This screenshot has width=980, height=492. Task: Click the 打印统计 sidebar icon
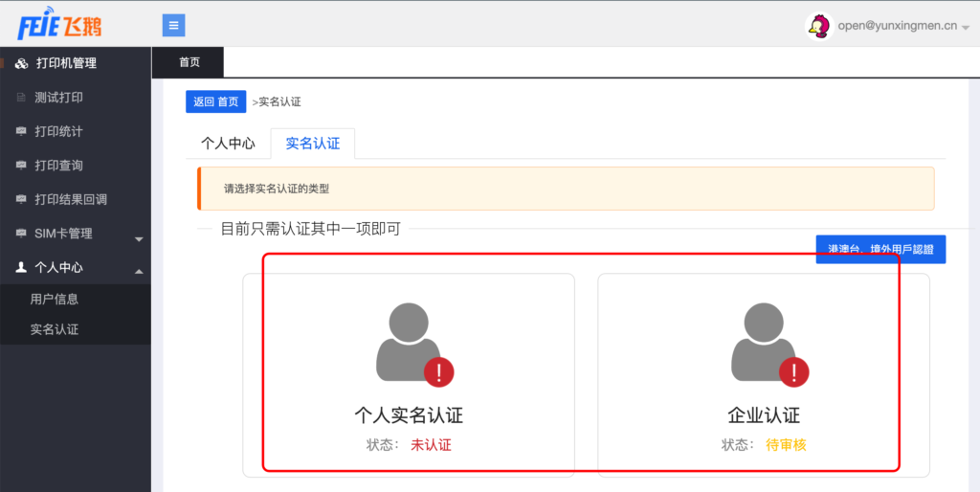point(21,131)
